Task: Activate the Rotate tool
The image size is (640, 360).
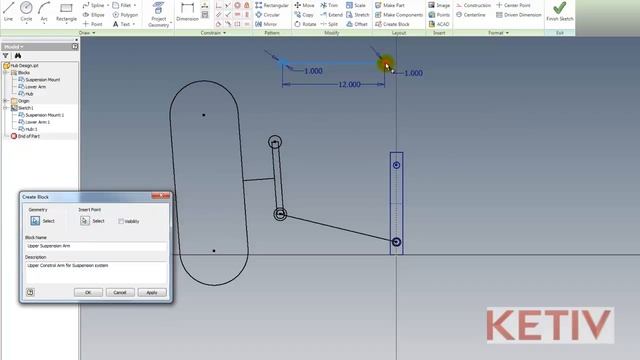Action: pos(305,24)
